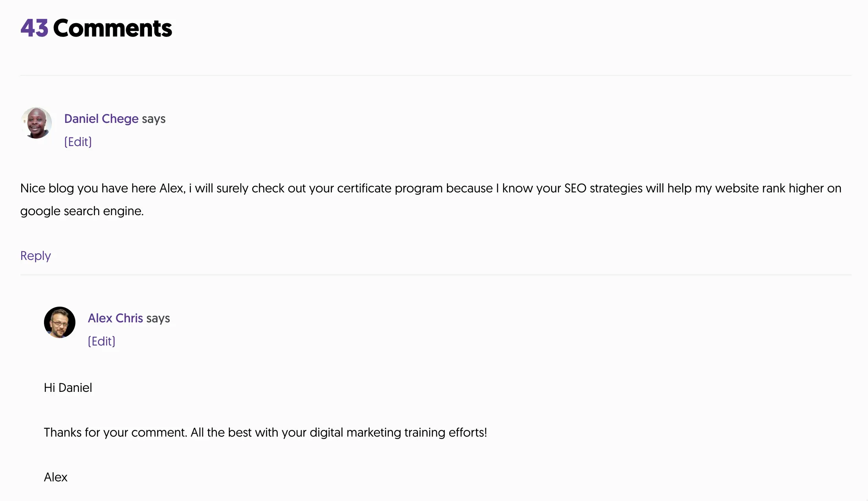
Task: Click Alex Chris's profile avatar
Action: (x=60, y=322)
